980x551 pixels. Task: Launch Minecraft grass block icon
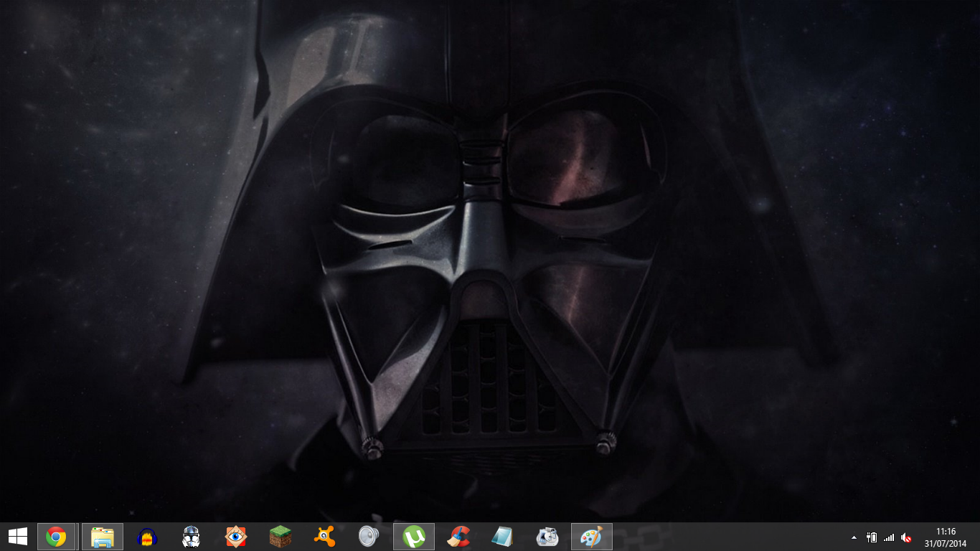point(280,537)
